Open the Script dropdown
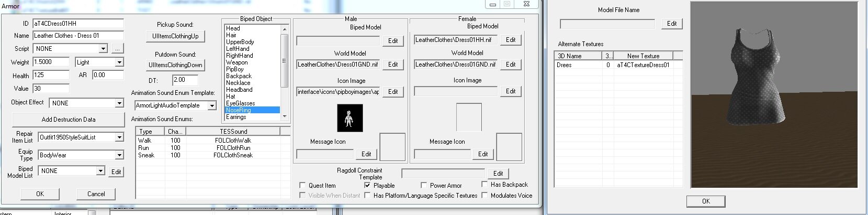 click(103, 49)
